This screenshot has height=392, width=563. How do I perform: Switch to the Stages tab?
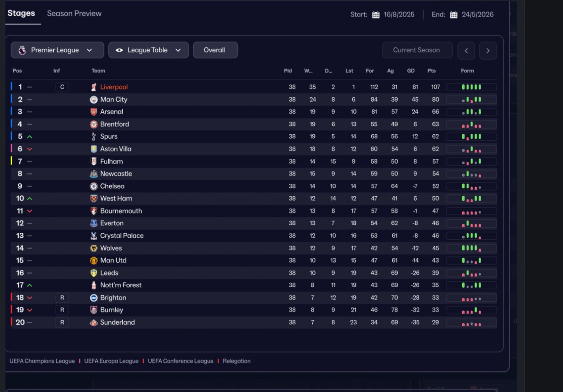21,13
